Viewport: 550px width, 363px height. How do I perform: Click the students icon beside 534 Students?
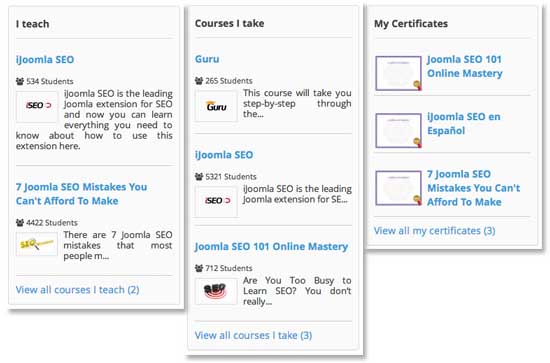[20, 81]
